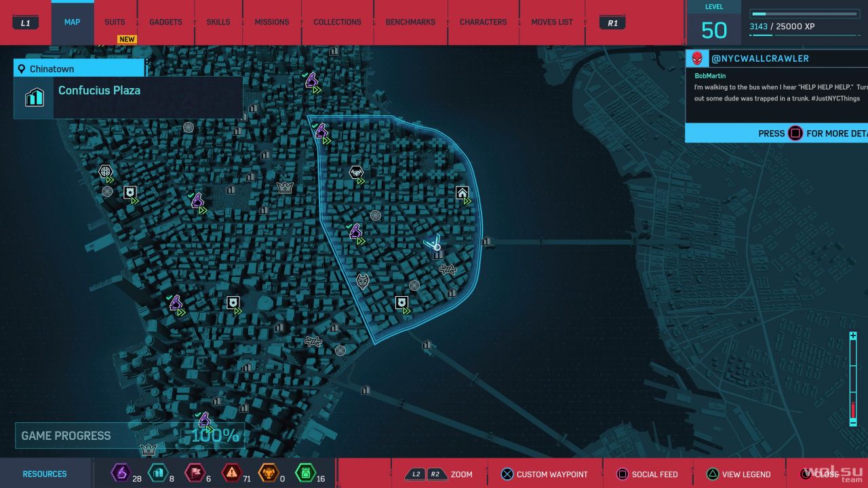The height and width of the screenshot is (488, 868).
Task: Click the research station below the handshake icon
Action: coord(355,232)
